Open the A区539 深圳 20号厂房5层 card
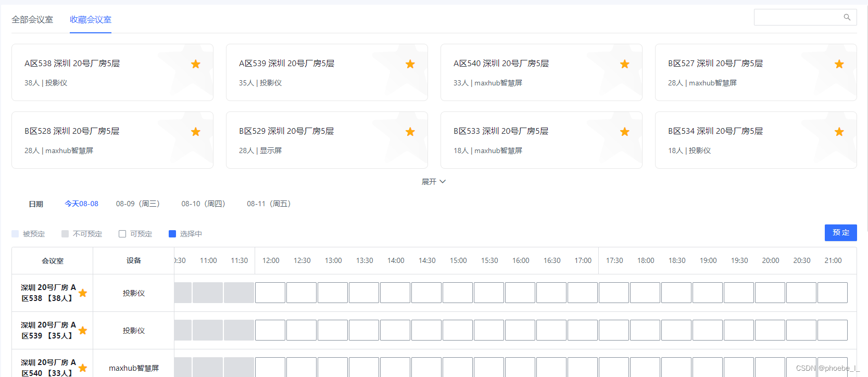 click(327, 72)
